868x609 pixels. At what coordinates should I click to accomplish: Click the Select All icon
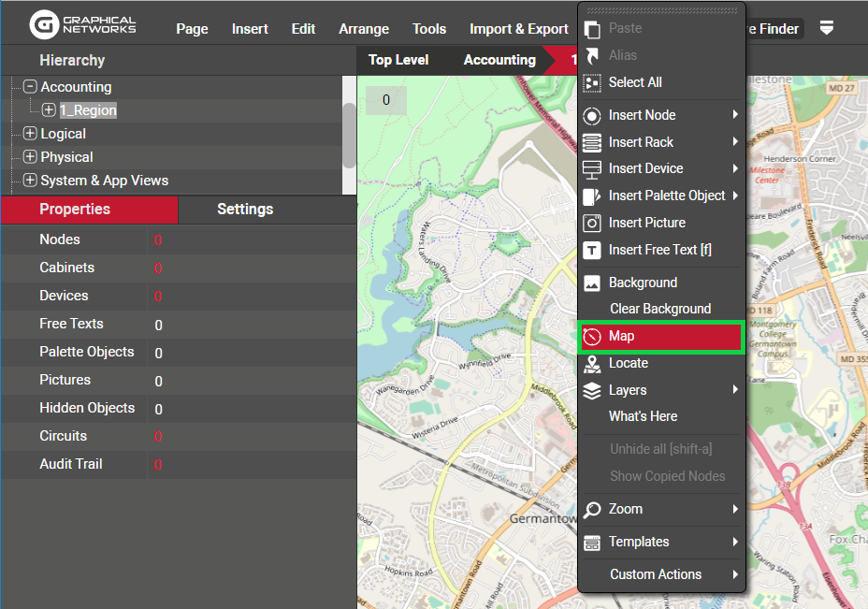pos(591,82)
